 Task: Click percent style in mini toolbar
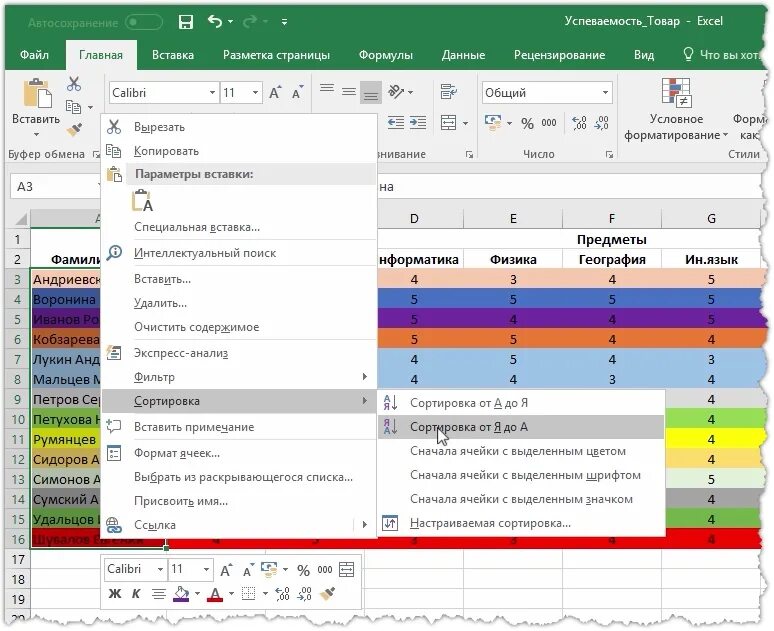303,570
